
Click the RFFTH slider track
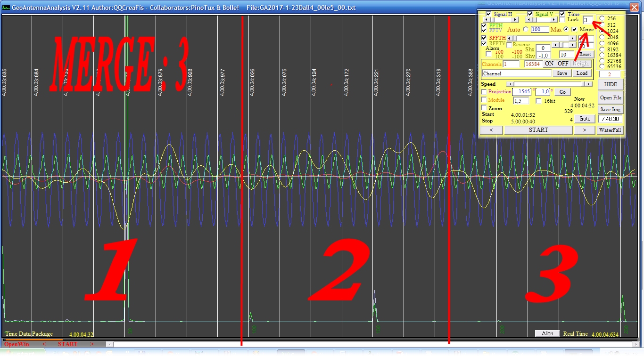tap(541, 38)
